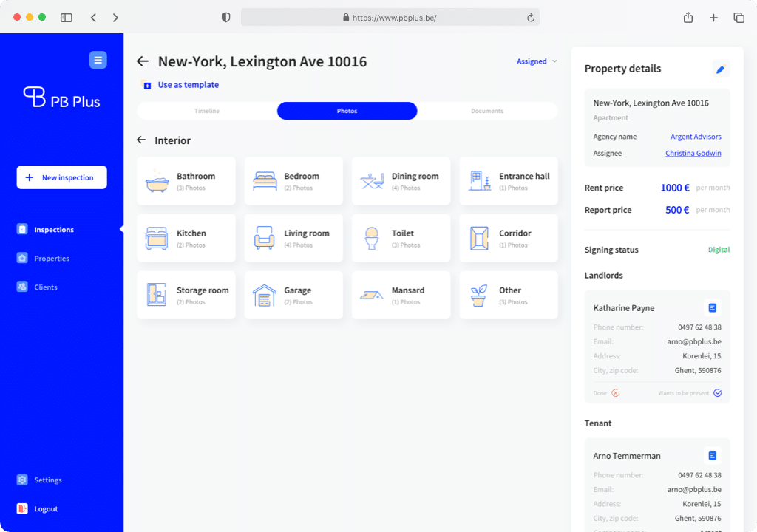Viewport: 757px width, 532px height.
Task: Click the Properties sidebar icon
Action: (22, 258)
